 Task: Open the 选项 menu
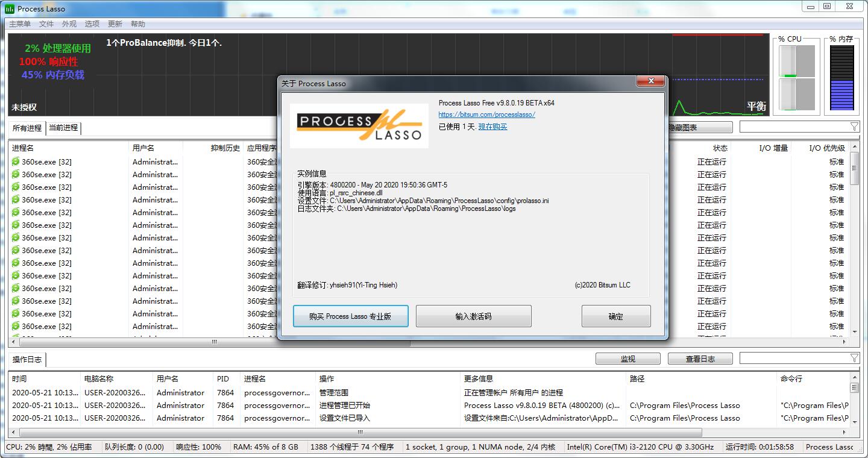(92, 24)
